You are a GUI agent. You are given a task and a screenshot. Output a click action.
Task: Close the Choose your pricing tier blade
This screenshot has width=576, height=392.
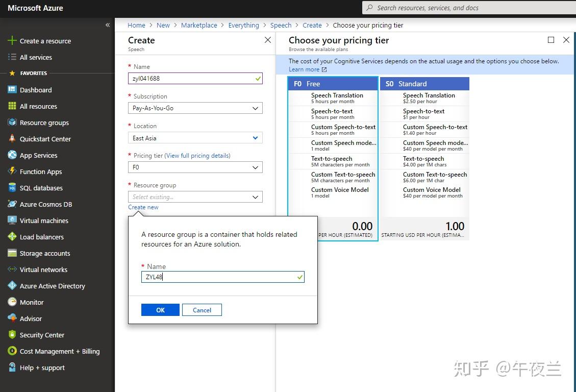click(x=566, y=40)
